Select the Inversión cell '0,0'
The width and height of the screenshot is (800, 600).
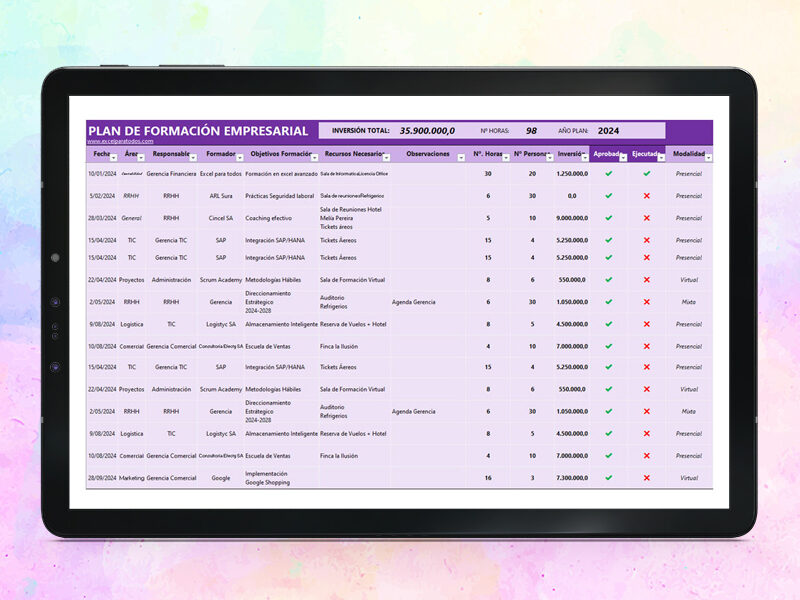(x=572, y=196)
